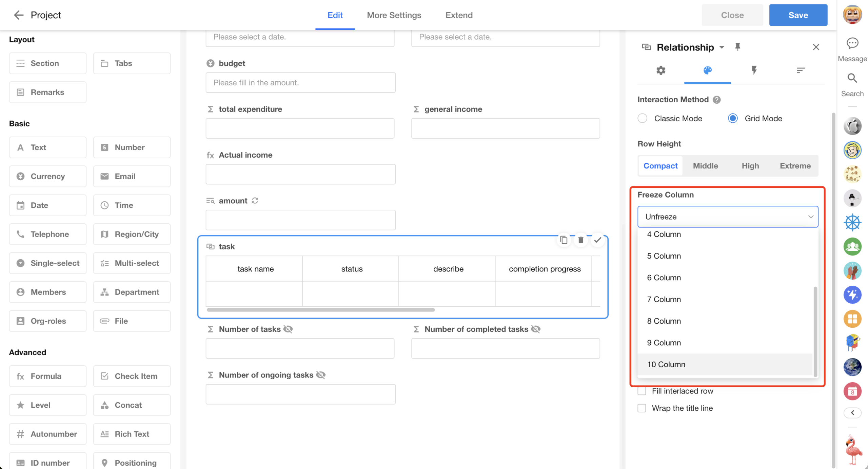This screenshot has height=469, width=868.
Task: Open the gear settings tab icon
Action: point(660,70)
